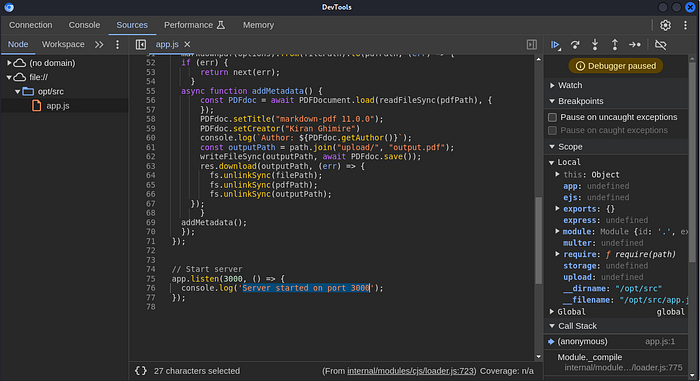Image resolution: width=700 pixels, height=381 pixels.
Task: Collapse the Scope section
Action: coord(552,147)
